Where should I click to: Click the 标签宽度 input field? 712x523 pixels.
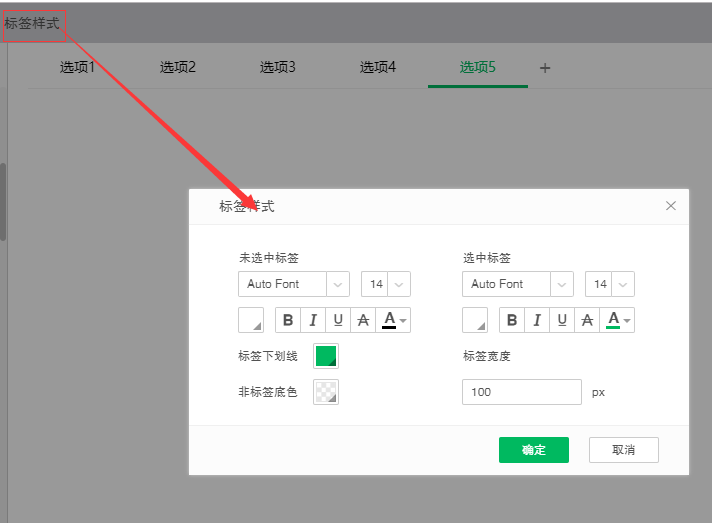521,392
